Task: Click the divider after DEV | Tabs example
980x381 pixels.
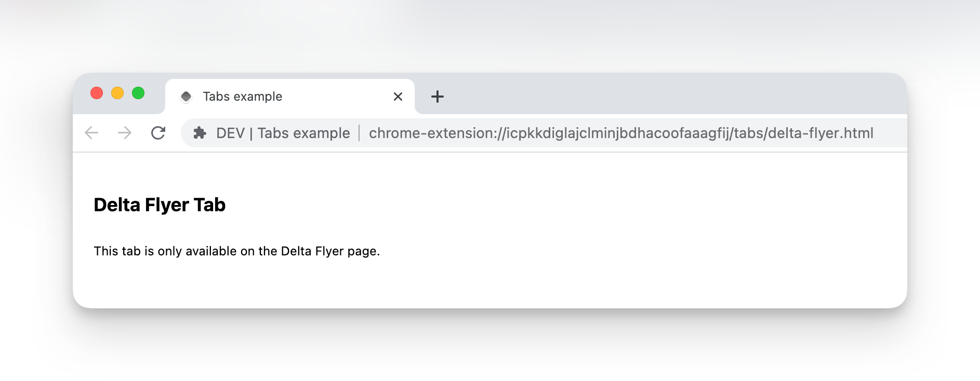Action: point(359,133)
